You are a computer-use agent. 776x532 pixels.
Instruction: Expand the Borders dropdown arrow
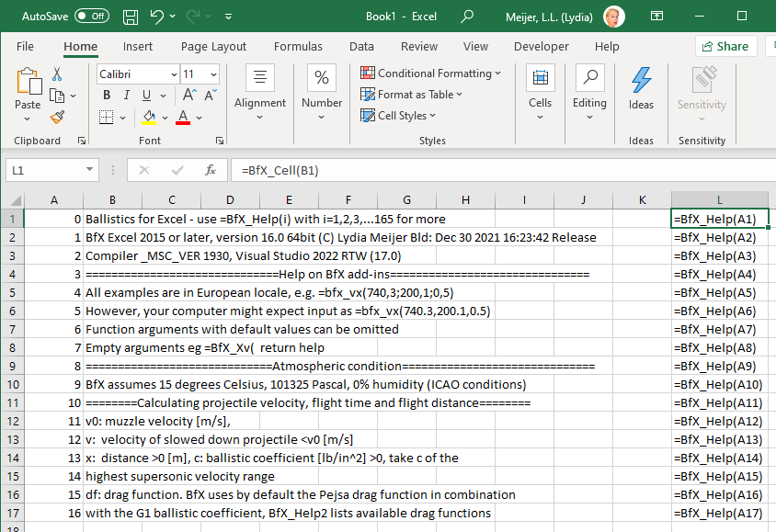point(122,118)
